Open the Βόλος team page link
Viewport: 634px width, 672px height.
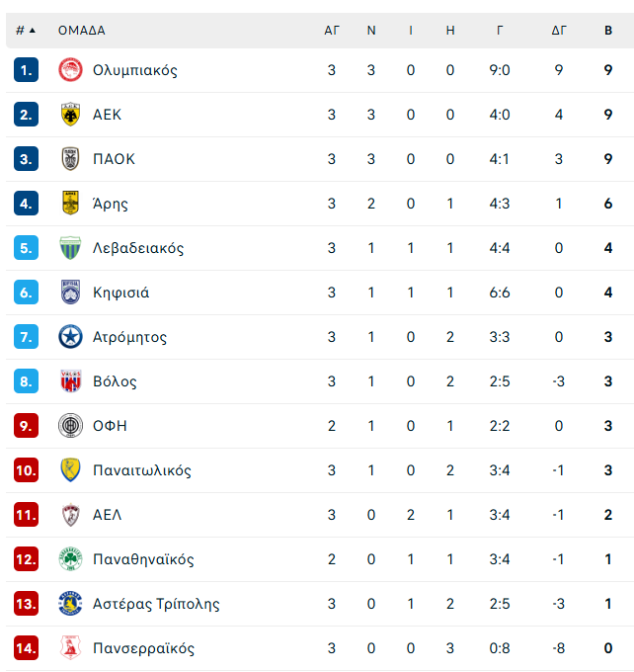pyautogui.click(x=115, y=381)
